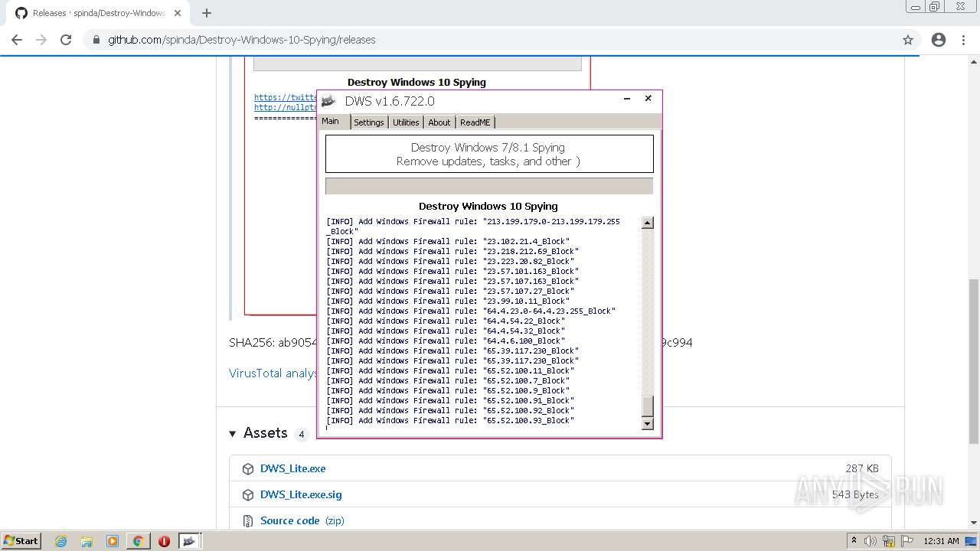Screen dimensions: 980x551
Task: Download DWS_Lite.exe.sig asset
Action: 301,494
